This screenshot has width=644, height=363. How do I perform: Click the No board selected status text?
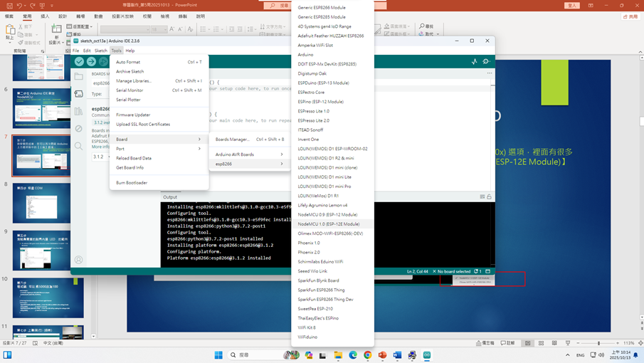click(x=453, y=271)
